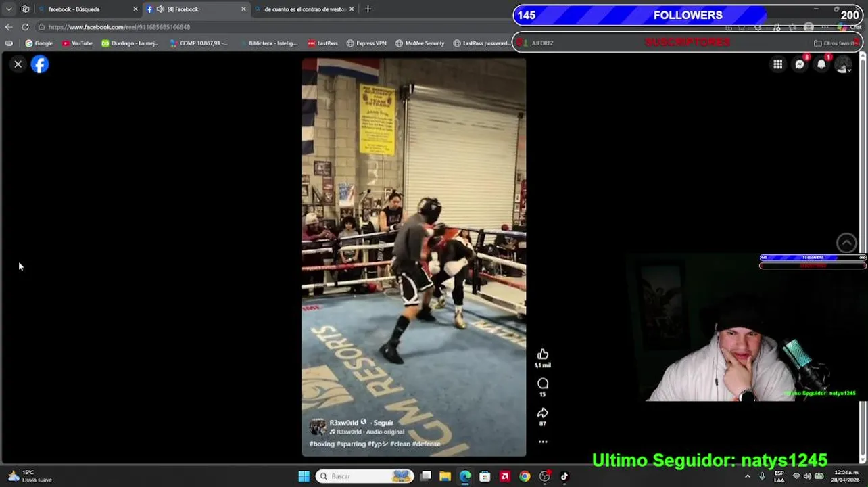
Task: Open R3xw0rld Audio original link
Action: tap(370, 432)
